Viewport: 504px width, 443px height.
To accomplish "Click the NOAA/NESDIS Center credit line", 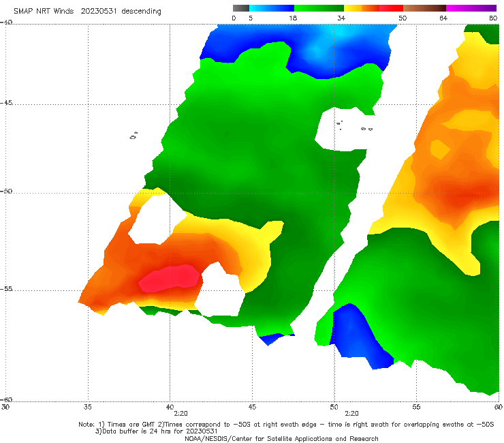I will click(x=281, y=439).
